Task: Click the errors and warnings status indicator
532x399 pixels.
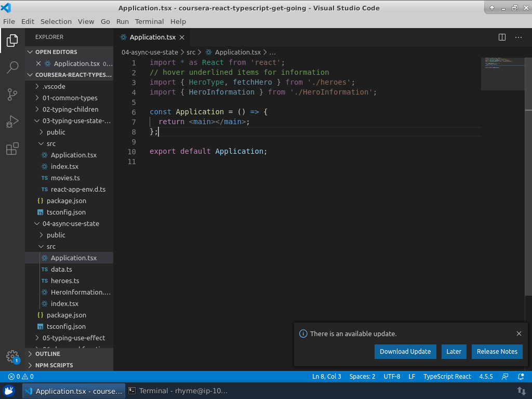Action: click(21, 377)
